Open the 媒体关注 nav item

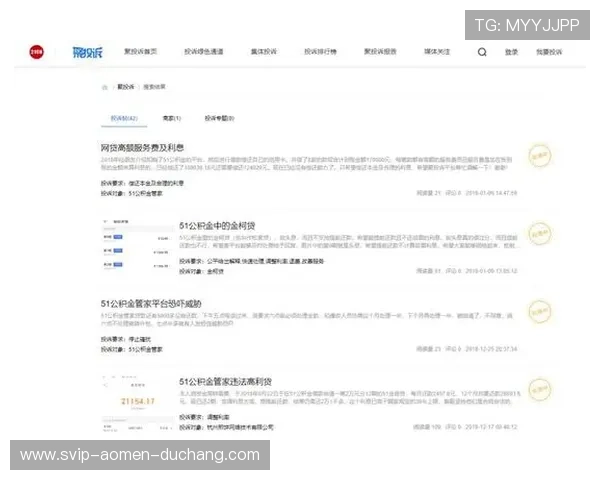click(x=437, y=51)
